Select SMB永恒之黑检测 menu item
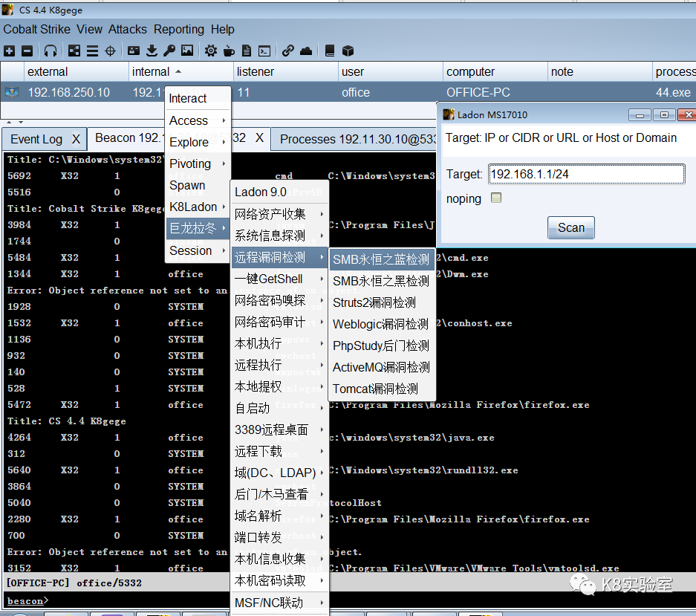696x616 pixels. pos(382,281)
